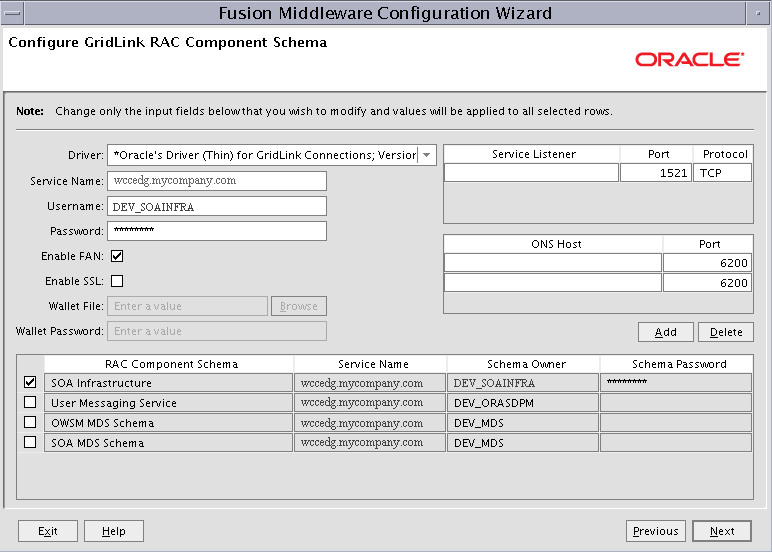Go back with Previous button
772x552 pixels.
click(656, 531)
